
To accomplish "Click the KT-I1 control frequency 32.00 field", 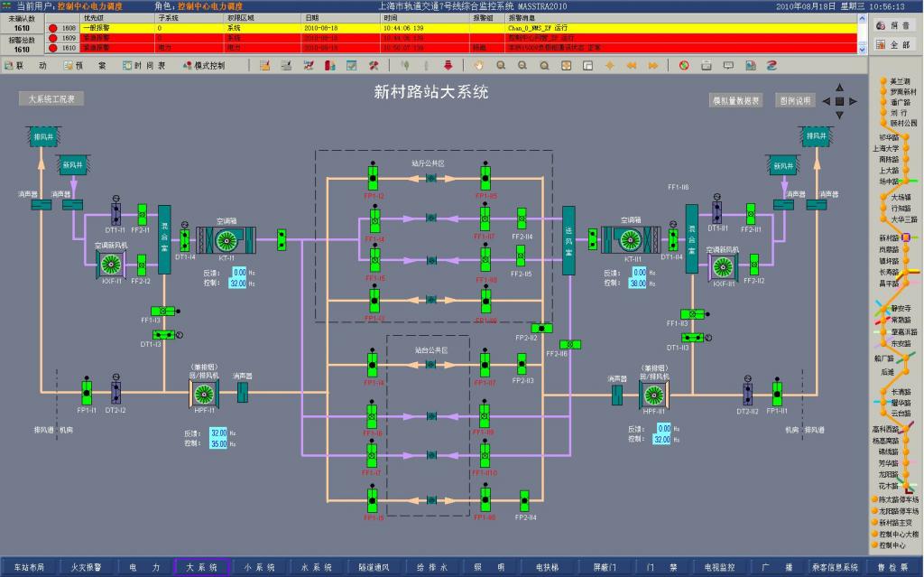I will 239,284.
